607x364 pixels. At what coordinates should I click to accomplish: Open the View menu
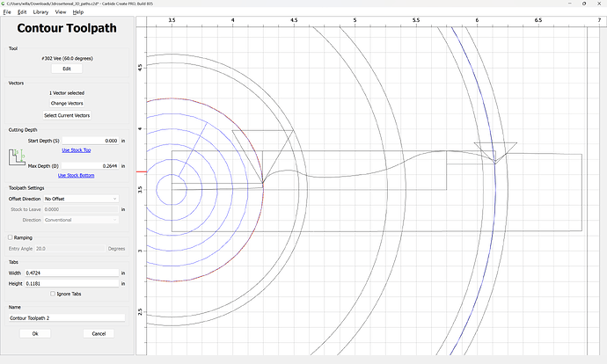coord(60,12)
